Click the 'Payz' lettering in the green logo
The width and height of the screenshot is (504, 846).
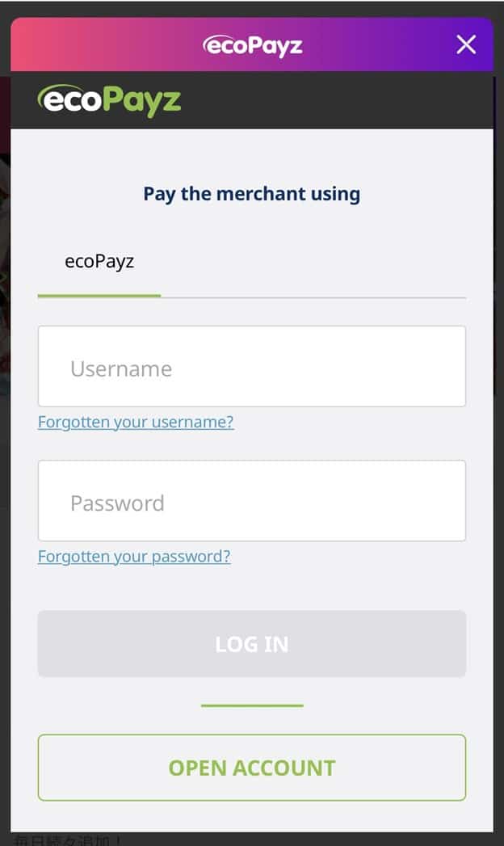point(141,102)
